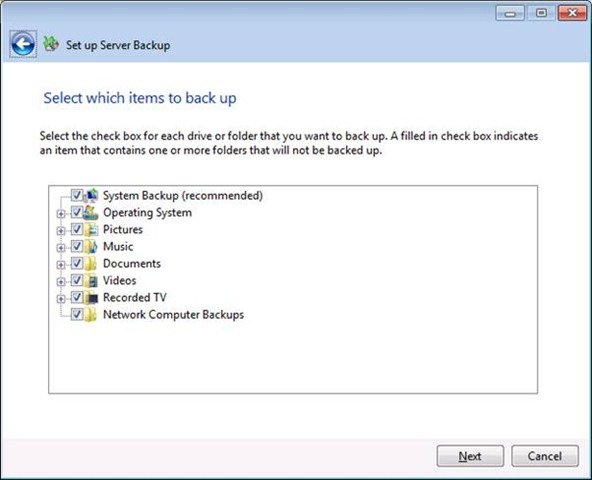The image size is (592, 480).
Task: Click the Music folder icon
Action: pos(91,246)
